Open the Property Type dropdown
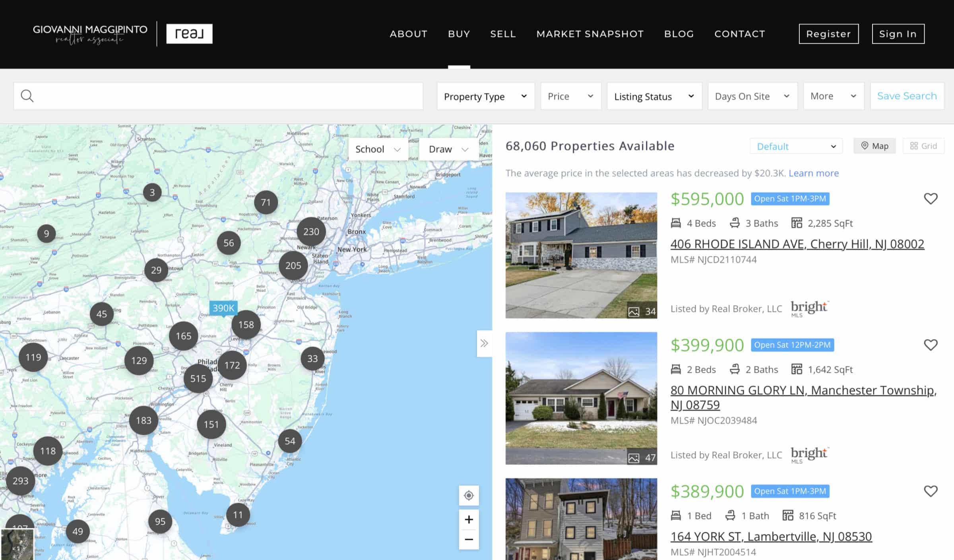Viewport: 954px width, 560px height. pyautogui.click(x=485, y=96)
